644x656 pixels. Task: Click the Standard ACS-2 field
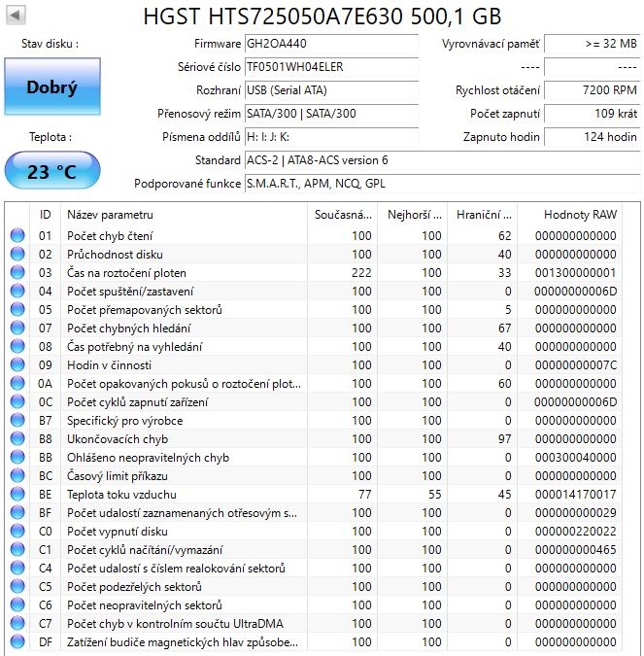[x=442, y=160]
